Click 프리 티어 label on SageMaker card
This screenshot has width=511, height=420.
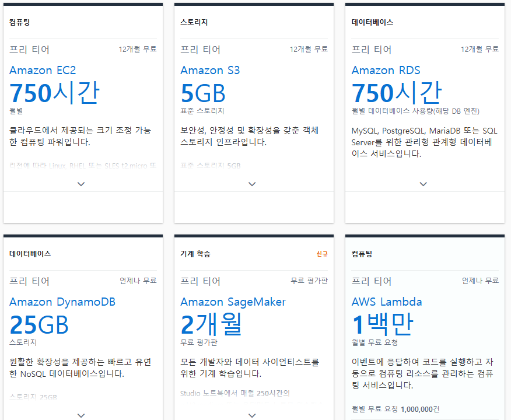(201, 281)
